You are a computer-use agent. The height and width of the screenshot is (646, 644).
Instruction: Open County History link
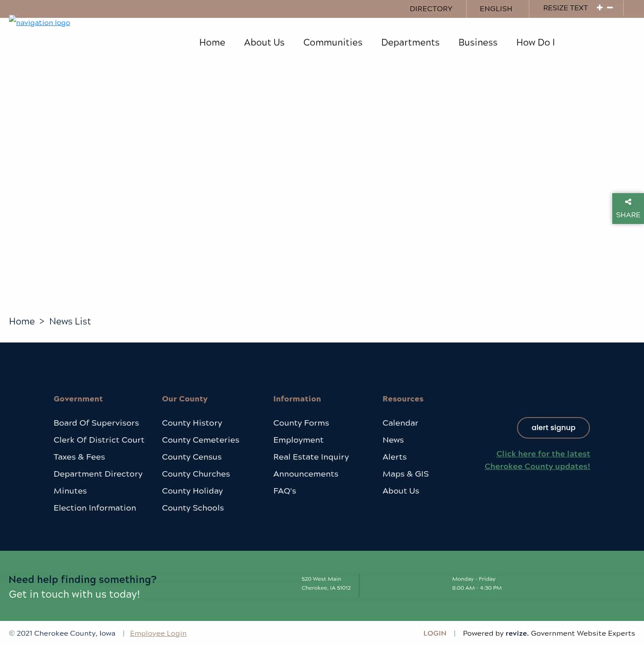(x=192, y=423)
